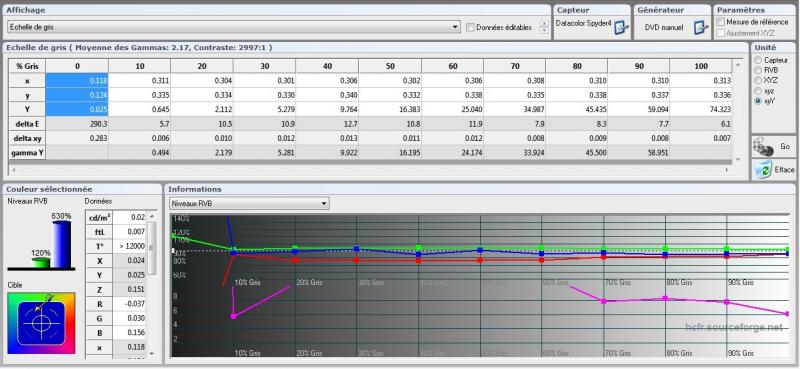
Task: Click the green 120% level bar
Action: tap(41, 262)
